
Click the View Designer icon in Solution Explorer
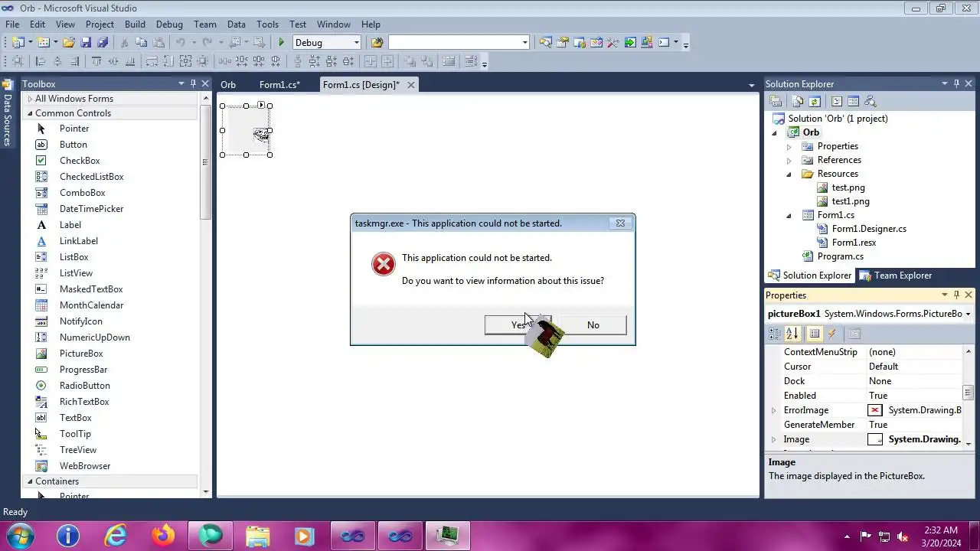[x=853, y=101]
